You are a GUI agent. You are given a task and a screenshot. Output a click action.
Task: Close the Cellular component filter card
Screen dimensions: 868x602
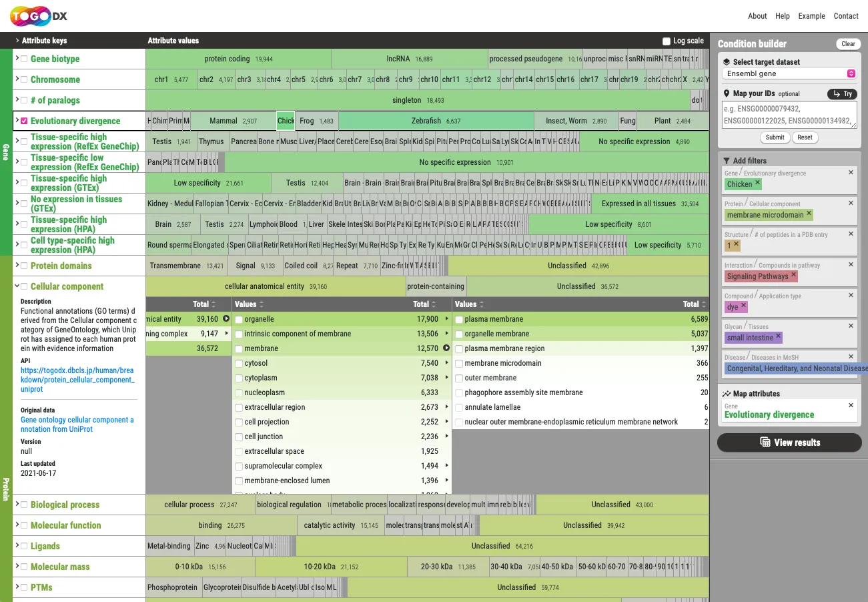(851, 203)
